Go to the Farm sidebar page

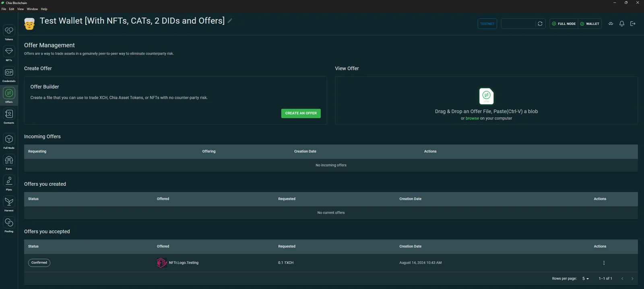9,162
